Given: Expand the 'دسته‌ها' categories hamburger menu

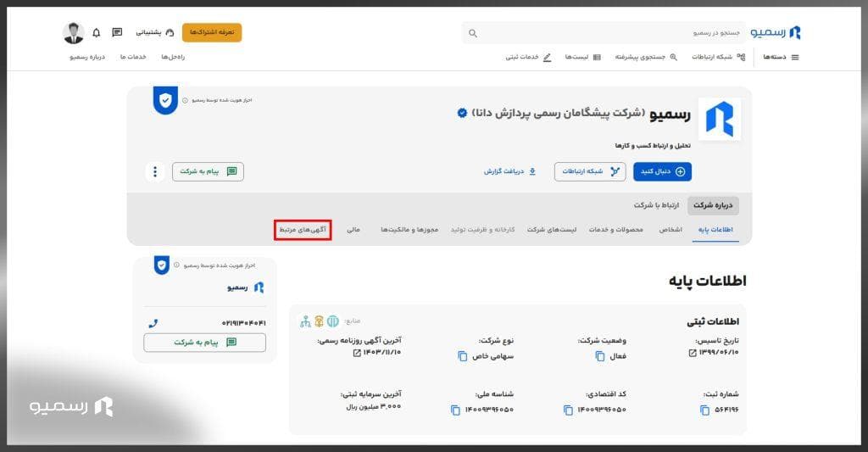Looking at the screenshot, I should pyautogui.click(x=781, y=57).
